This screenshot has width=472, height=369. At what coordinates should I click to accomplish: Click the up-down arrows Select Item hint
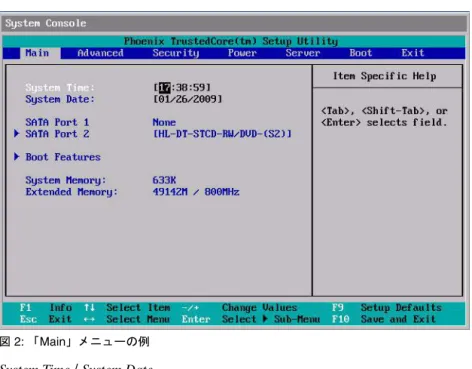tap(127, 307)
